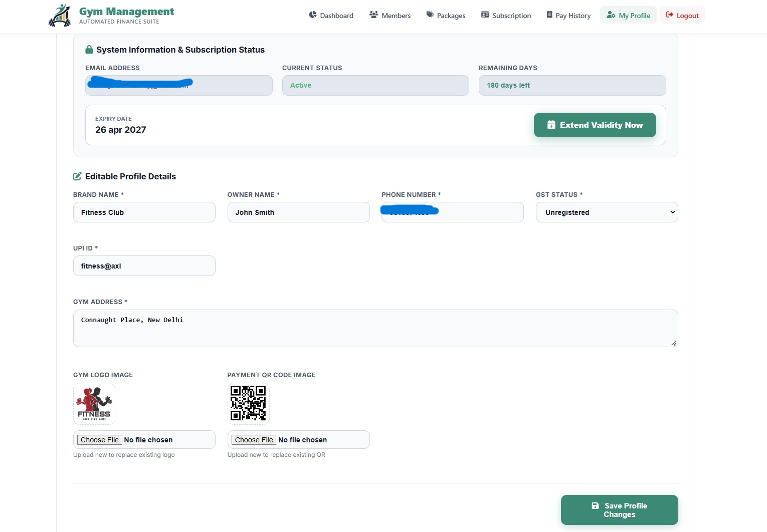This screenshot has height=532, width=767.
Task: Save Profile Changes
Action: coord(619,510)
